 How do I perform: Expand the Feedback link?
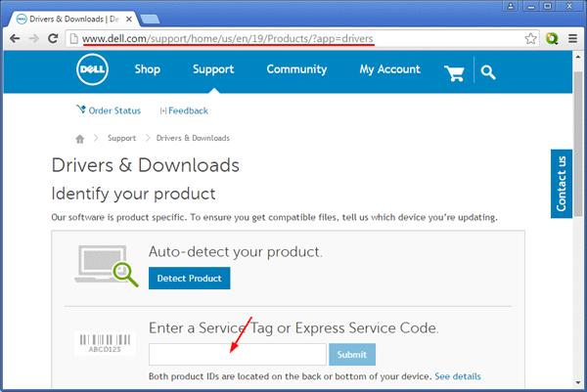coord(184,111)
